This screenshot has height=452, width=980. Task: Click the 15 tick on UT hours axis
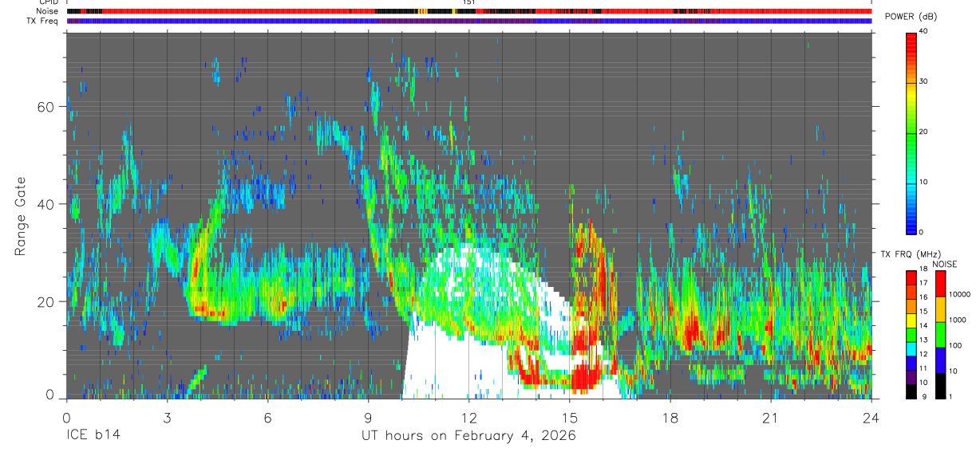[570, 418]
